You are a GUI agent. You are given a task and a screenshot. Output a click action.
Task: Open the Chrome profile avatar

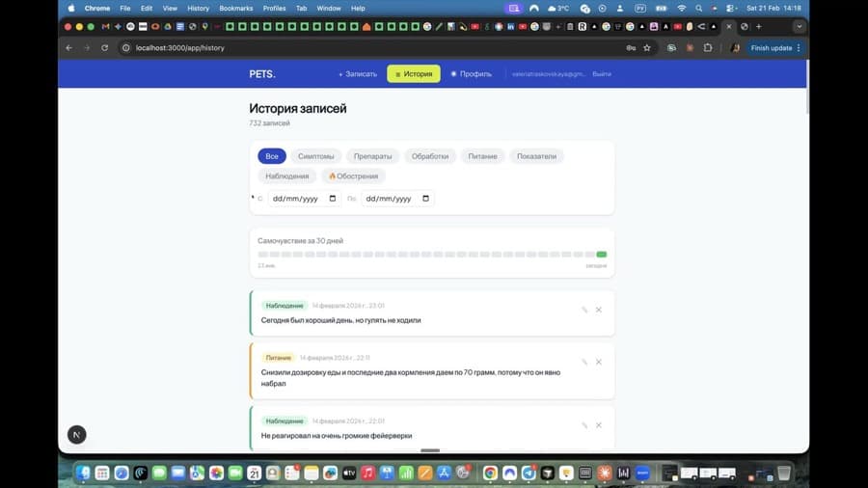[x=735, y=48]
